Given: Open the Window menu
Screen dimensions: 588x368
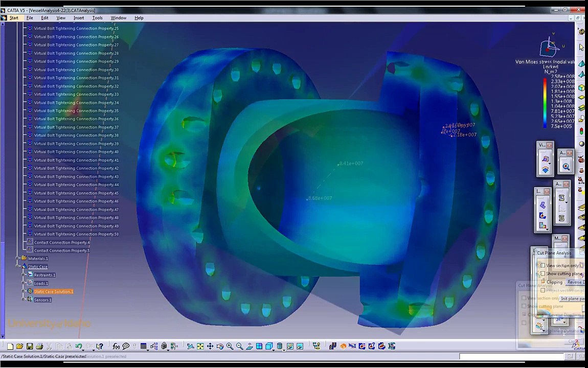Looking at the screenshot, I should click(119, 17).
